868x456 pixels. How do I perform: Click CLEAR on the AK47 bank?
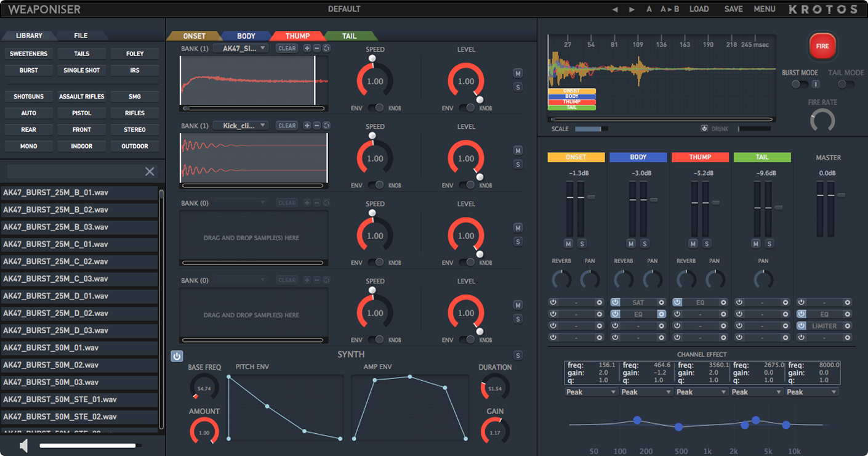tap(286, 47)
